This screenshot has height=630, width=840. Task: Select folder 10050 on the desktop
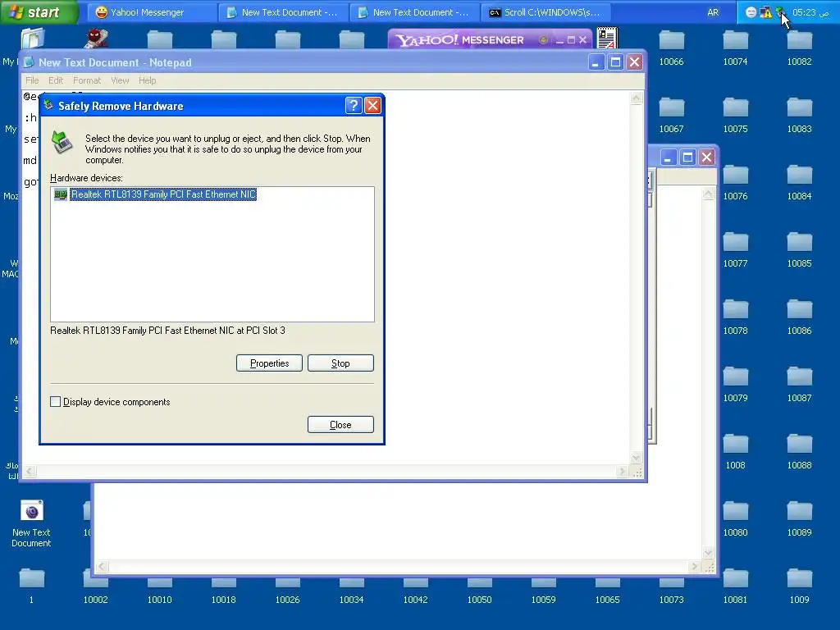pos(479,591)
